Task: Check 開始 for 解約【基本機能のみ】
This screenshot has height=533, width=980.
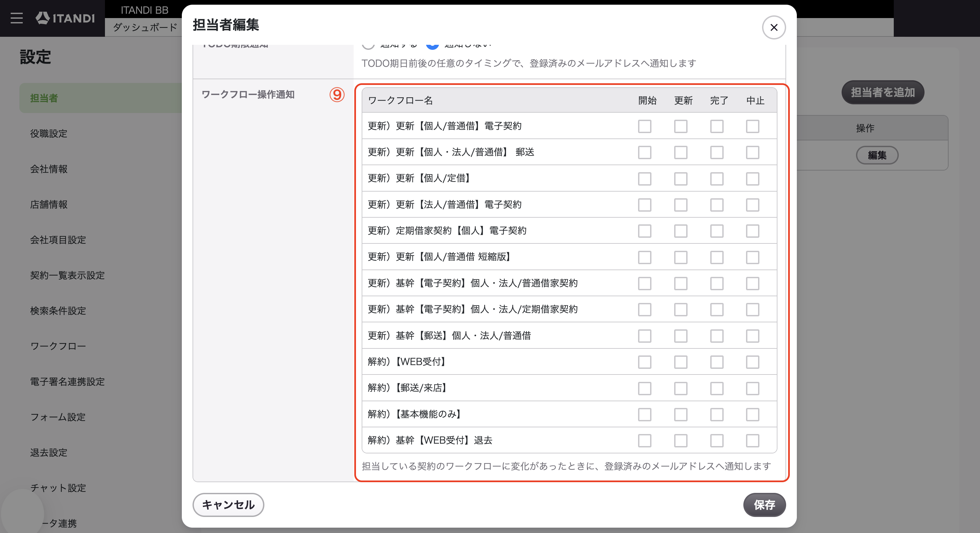Action: coord(644,414)
